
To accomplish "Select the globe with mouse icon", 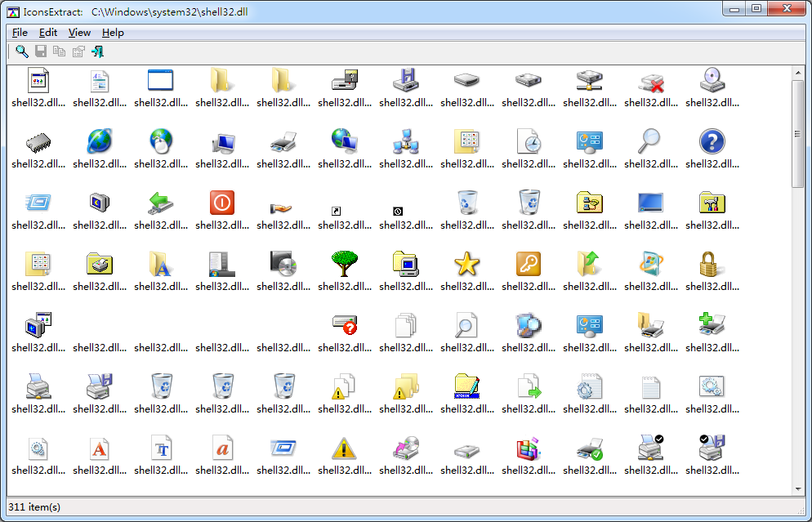I will (x=161, y=142).
